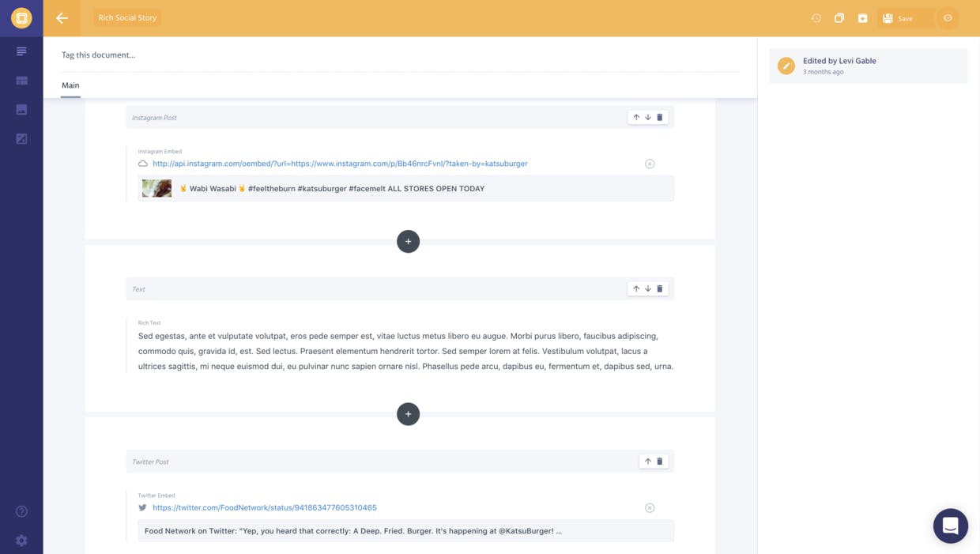
Task: Move the Twitter Post slice up
Action: pyautogui.click(x=648, y=462)
